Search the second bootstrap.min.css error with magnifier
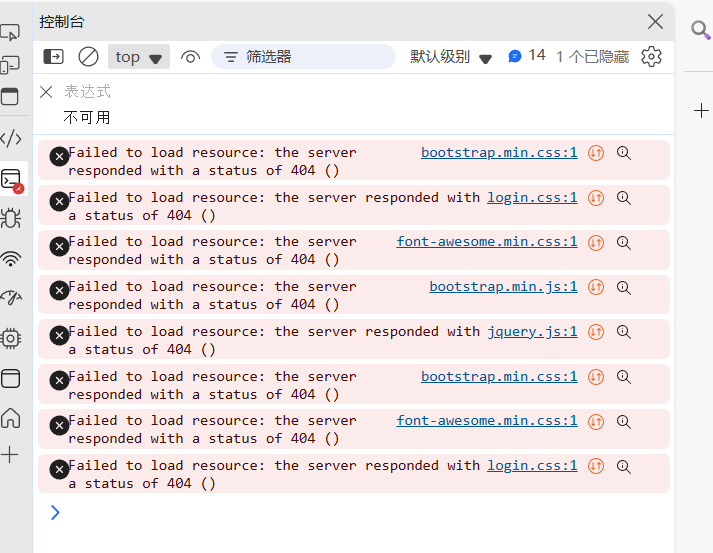 click(x=623, y=377)
